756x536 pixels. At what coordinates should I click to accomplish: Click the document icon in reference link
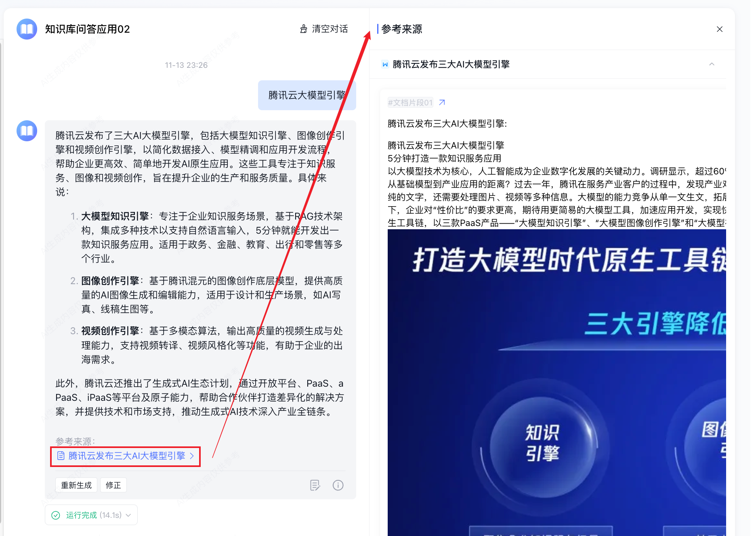click(61, 456)
